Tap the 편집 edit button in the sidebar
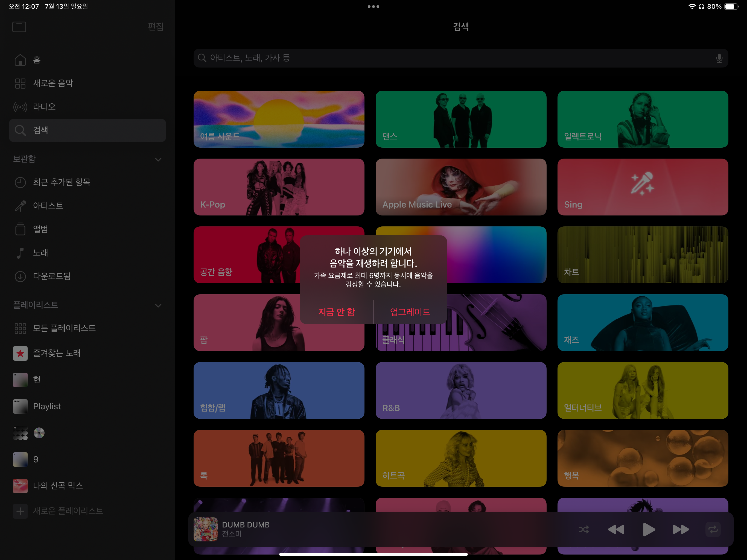Viewport: 747px width, 560px height. coord(156,27)
